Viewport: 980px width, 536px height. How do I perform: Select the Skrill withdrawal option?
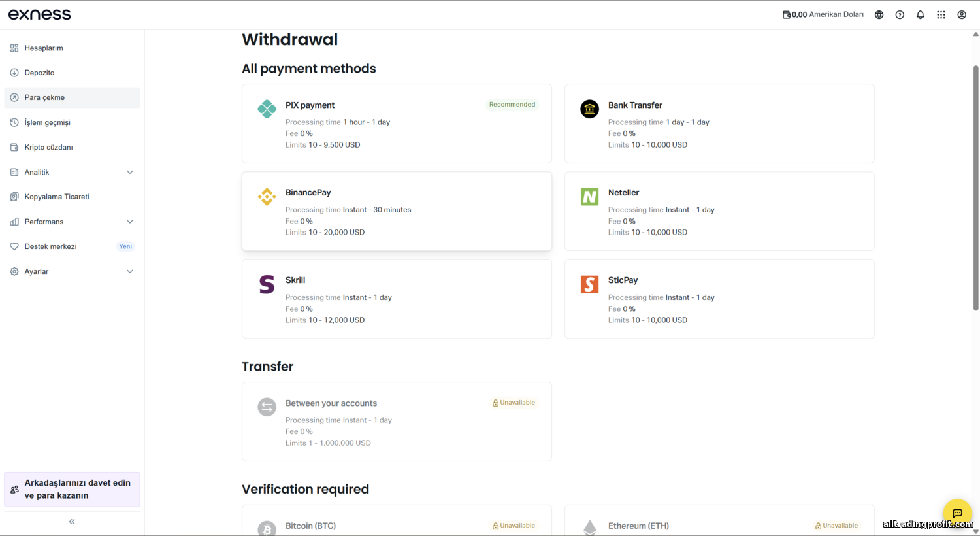397,299
